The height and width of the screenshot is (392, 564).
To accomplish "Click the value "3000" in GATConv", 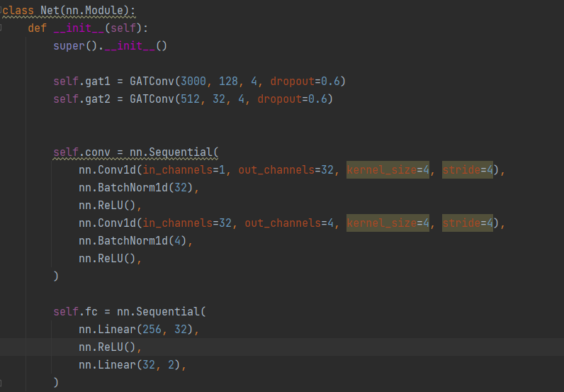I will pyautogui.click(x=193, y=82).
